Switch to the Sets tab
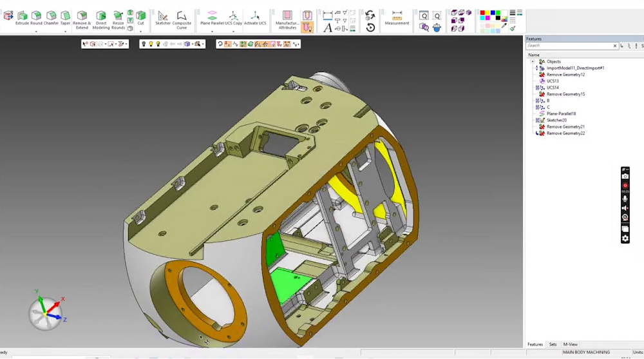Viewport: 644px width, 359px height. tap(553, 344)
